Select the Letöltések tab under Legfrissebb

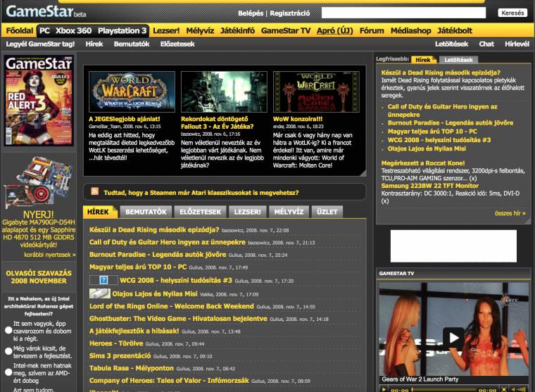458,60
